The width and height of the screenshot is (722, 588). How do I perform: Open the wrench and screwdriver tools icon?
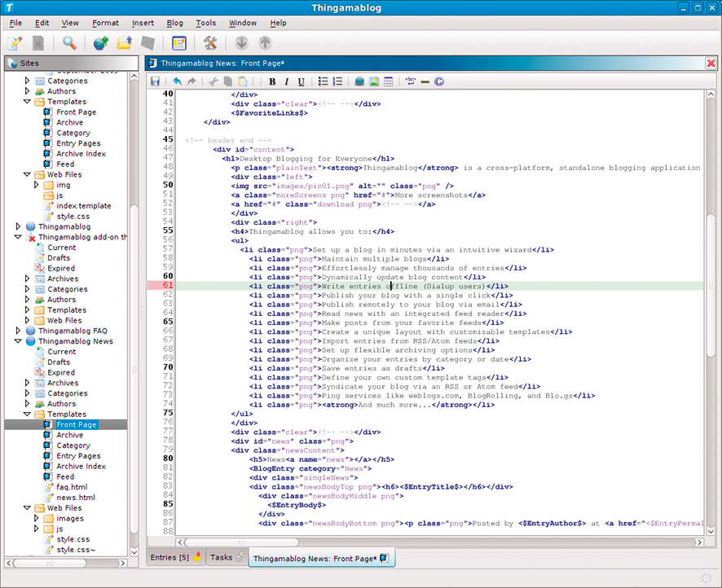pyautogui.click(x=210, y=43)
